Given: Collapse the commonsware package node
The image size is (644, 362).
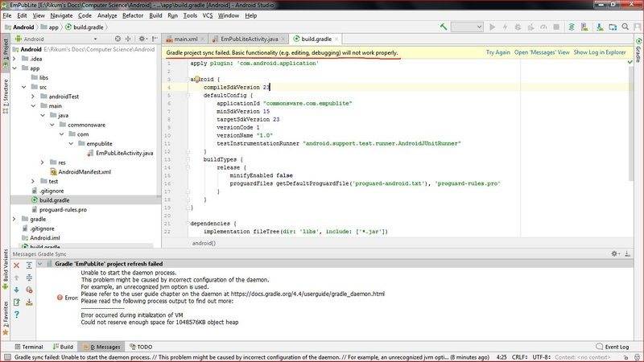Looking at the screenshot, I should [x=52, y=125].
